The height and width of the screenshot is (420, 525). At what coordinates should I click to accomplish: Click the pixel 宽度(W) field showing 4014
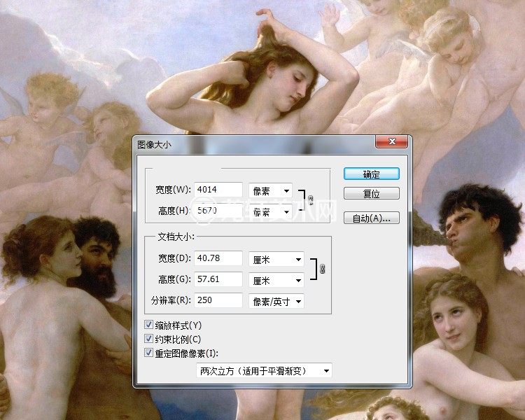pos(218,190)
